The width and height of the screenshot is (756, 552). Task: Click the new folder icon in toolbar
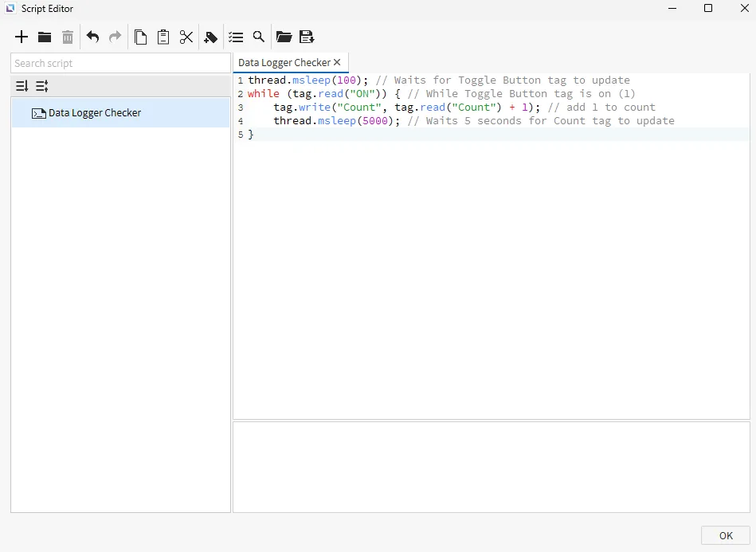pos(45,37)
